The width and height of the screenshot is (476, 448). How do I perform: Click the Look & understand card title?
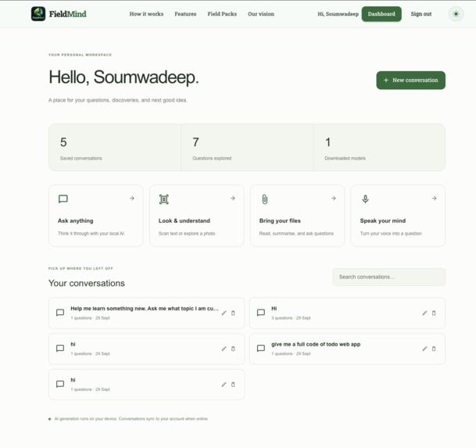pyautogui.click(x=184, y=220)
